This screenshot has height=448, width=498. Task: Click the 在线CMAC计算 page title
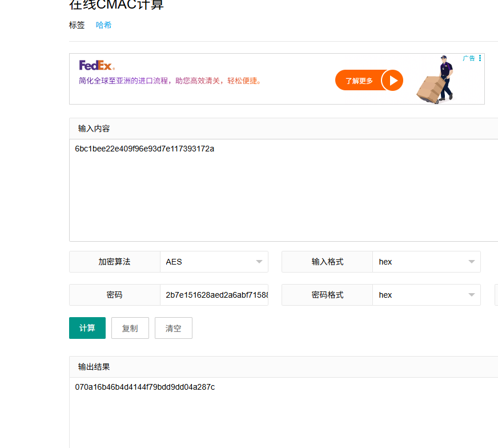(x=116, y=5)
